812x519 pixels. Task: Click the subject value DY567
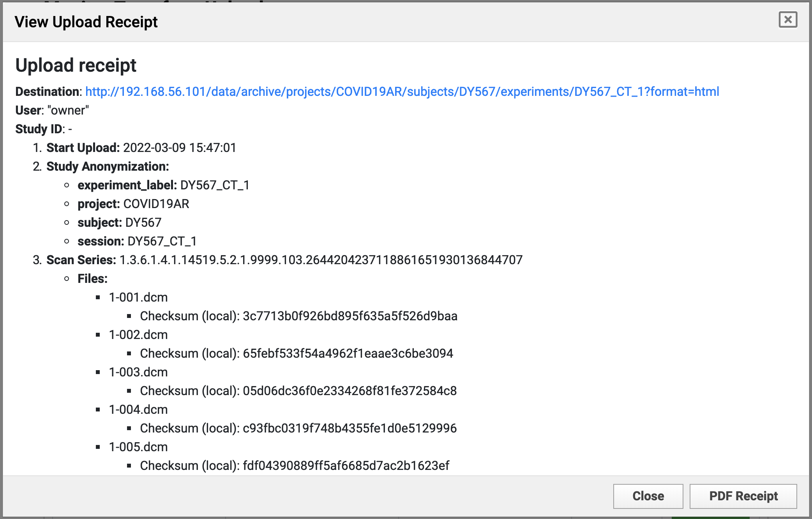pos(143,222)
